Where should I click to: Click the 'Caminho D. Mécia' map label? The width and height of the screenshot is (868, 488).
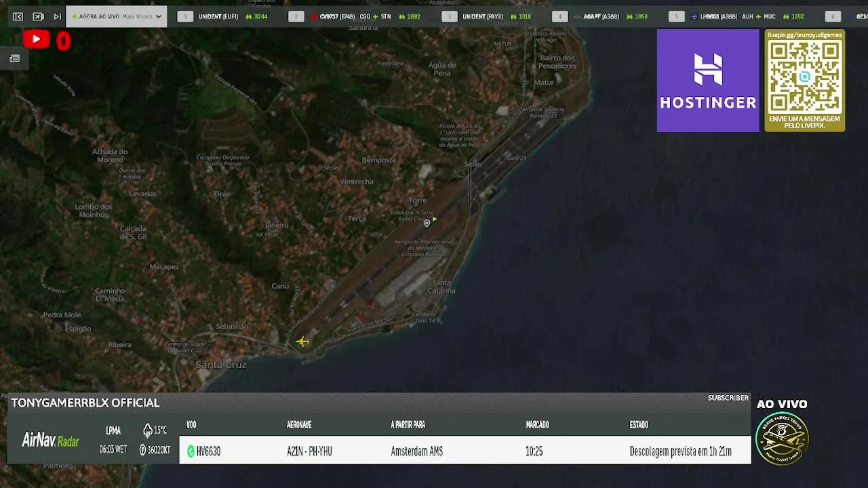(x=110, y=295)
